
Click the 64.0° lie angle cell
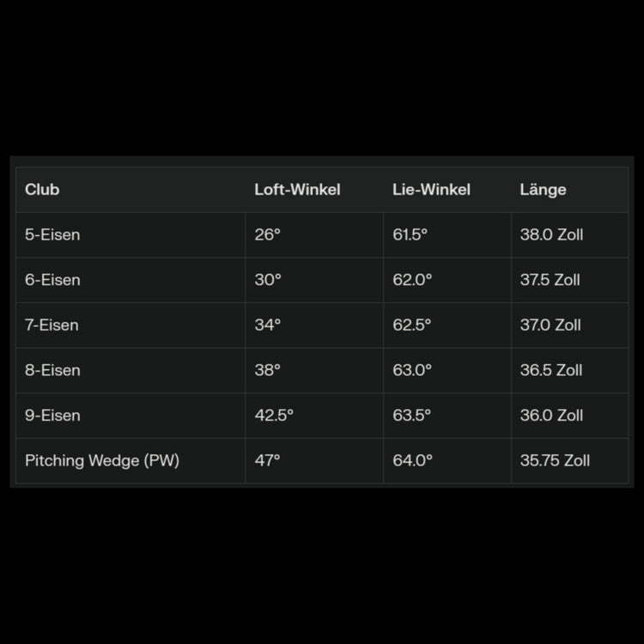[x=412, y=460]
